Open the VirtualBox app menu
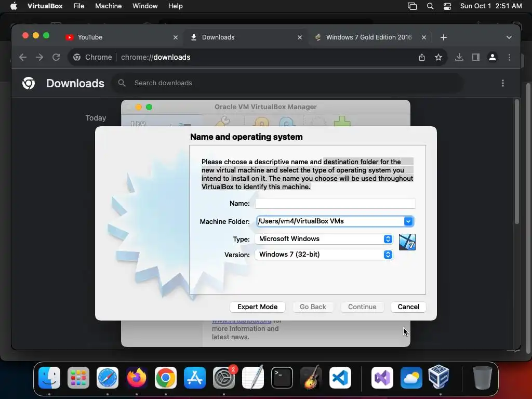The width and height of the screenshot is (532, 399). pyautogui.click(x=45, y=6)
